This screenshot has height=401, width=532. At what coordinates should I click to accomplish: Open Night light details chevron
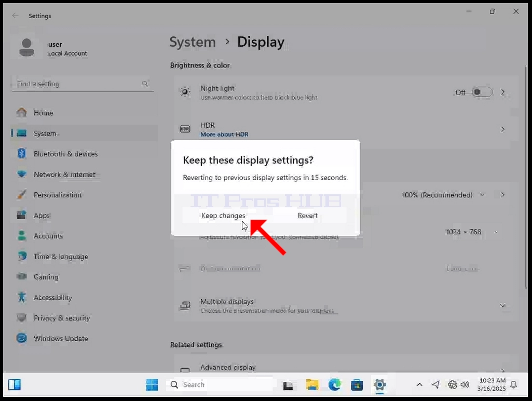coord(503,92)
